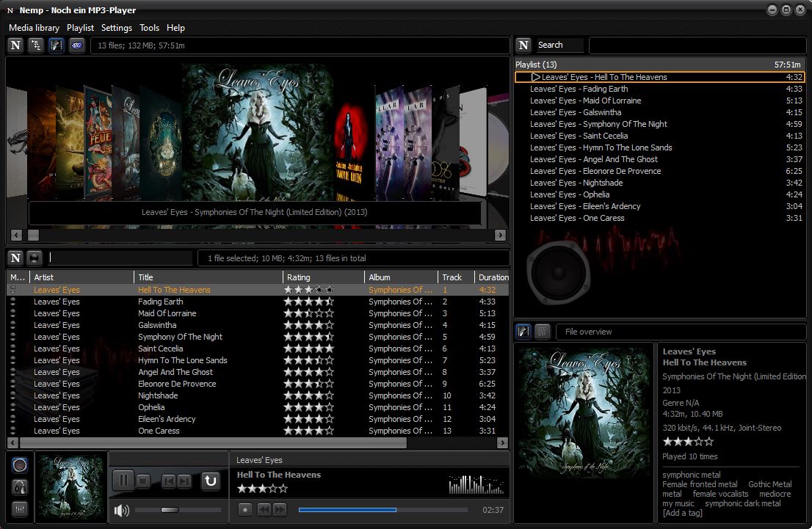Switch to the lyrics view icon next to File overview
The height and width of the screenshot is (529, 812).
pos(542,332)
